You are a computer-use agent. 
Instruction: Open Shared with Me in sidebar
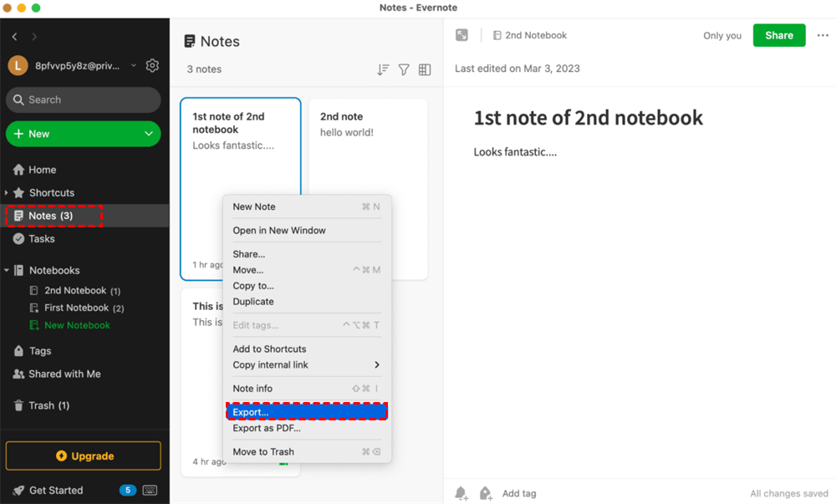(x=57, y=374)
